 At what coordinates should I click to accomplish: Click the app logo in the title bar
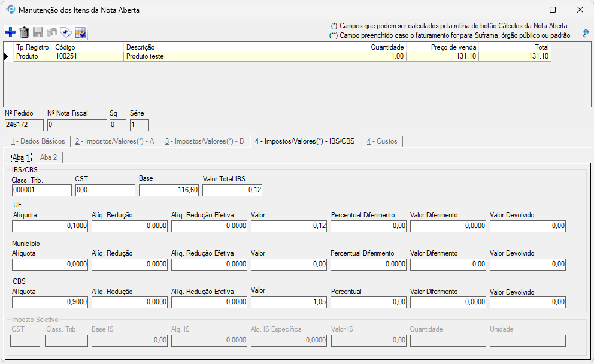[10, 10]
